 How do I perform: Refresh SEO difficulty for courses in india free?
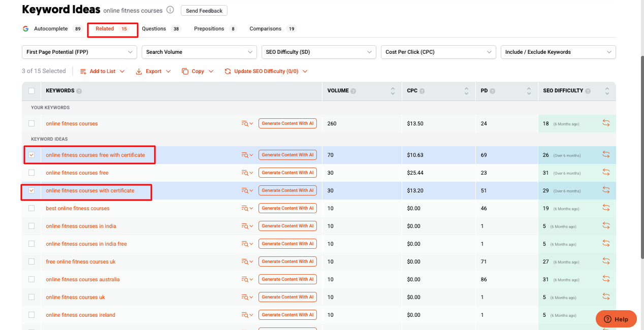[x=606, y=244]
